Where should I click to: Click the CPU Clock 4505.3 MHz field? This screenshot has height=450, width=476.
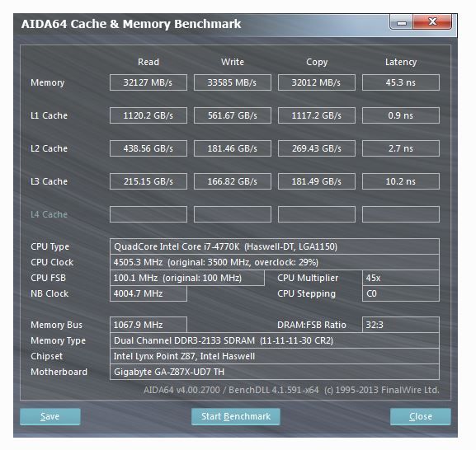(x=275, y=262)
